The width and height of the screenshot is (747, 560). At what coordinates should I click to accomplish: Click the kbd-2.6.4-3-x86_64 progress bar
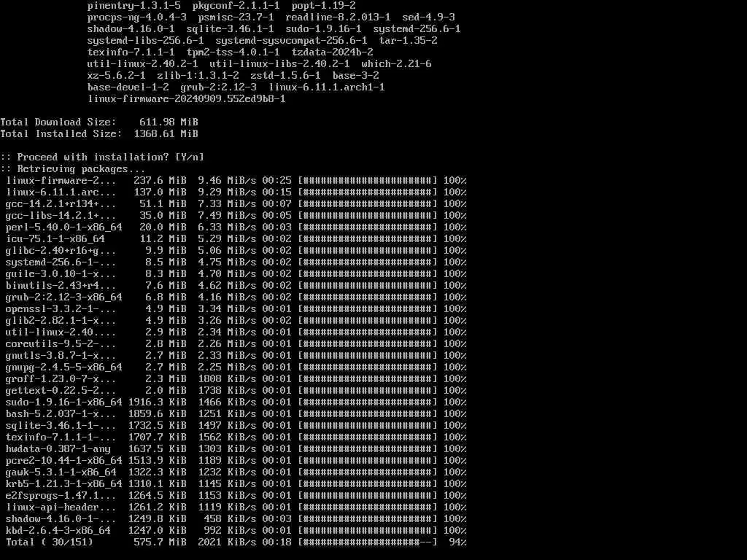(x=368, y=531)
